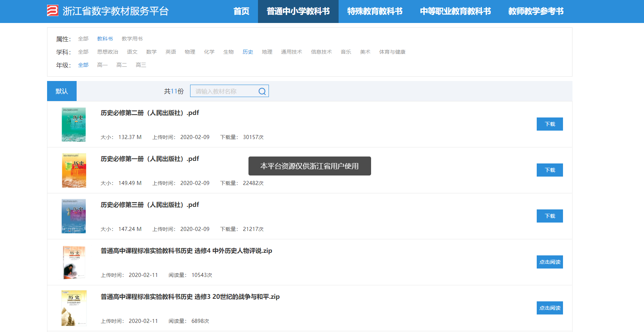Download 历史必修第一册 pdf
Viewport: 644px width, 332px height.
(x=550, y=170)
